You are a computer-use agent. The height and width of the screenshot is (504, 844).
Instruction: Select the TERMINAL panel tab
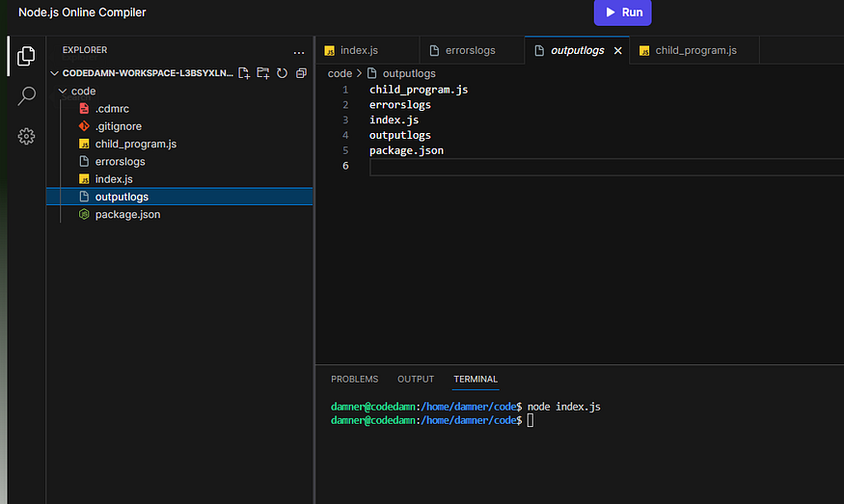coord(476,380)
